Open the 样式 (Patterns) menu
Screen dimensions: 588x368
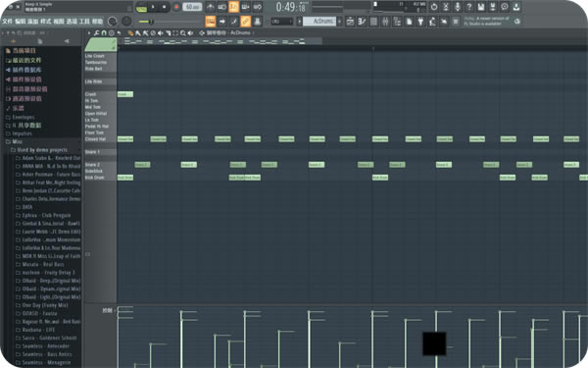(x=46, y=22)
